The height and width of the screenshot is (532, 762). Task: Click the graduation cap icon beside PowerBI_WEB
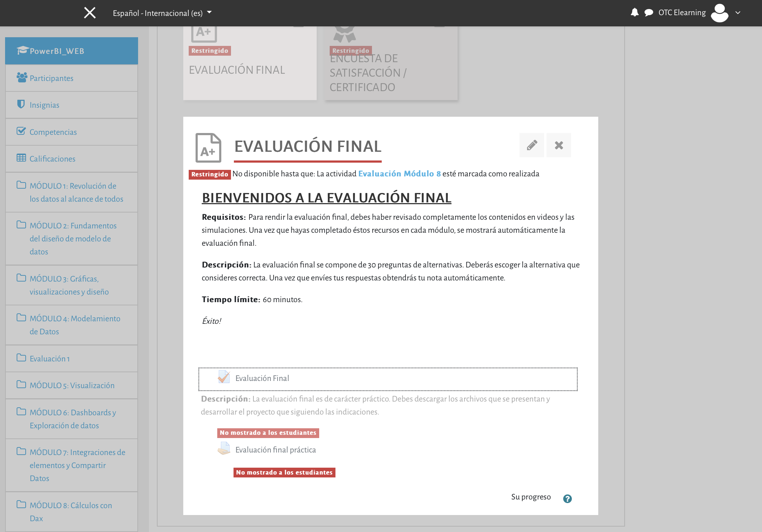pos(22,50)
